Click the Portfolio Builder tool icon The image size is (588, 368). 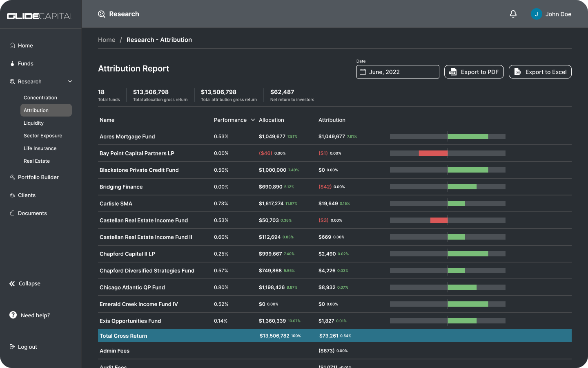(12, 177)
